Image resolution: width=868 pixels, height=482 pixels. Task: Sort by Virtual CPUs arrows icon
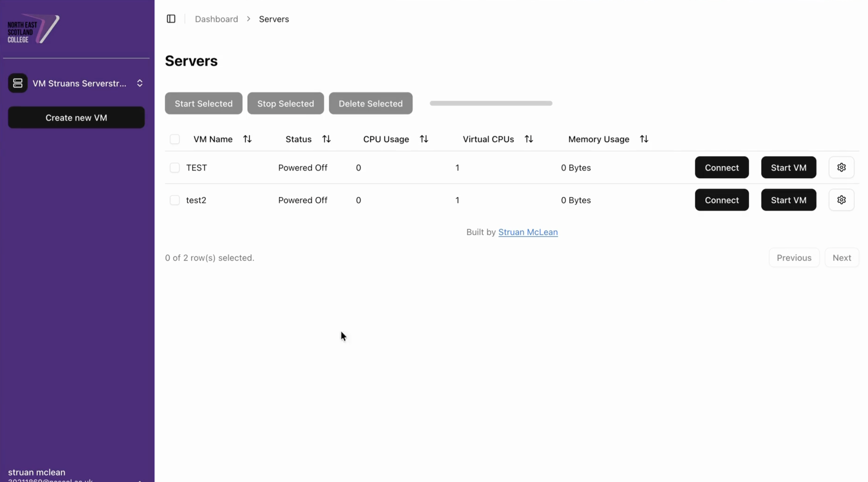tap(529, 139)
